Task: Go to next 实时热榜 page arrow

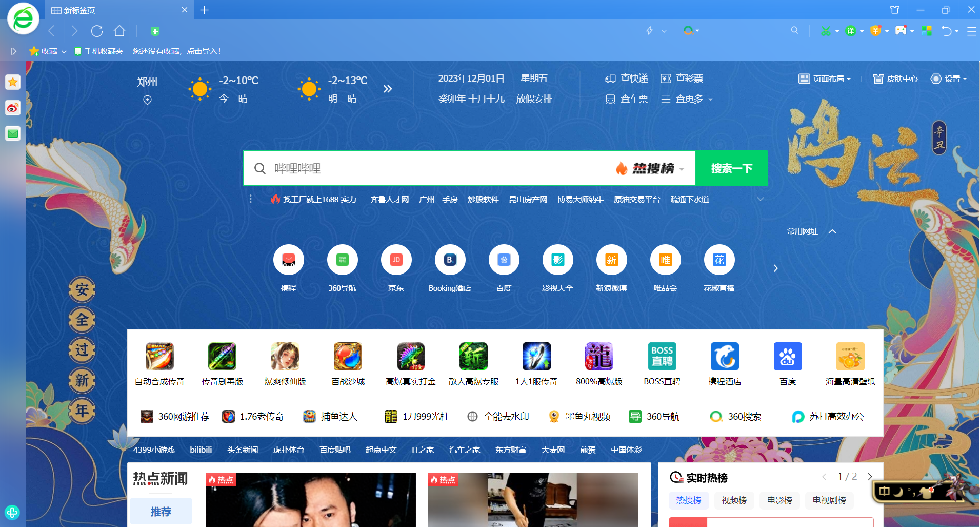Action: click(x=870, y=477)
